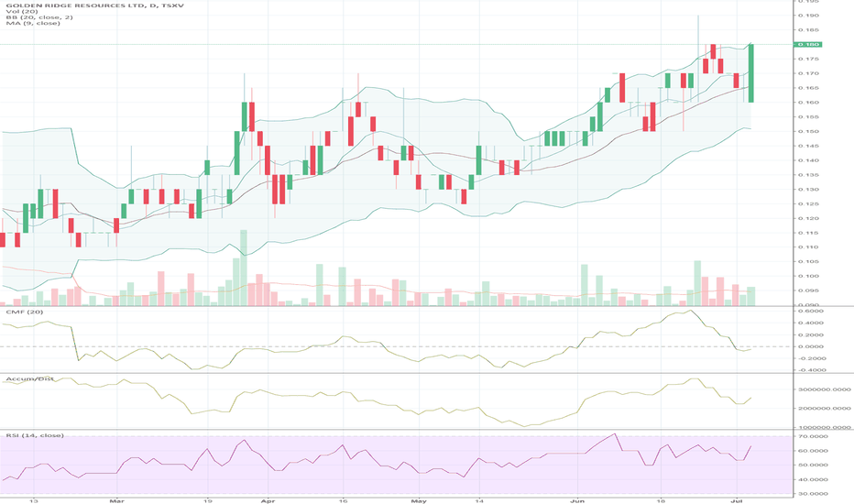Screen dimensions: 854x504
Task: Click the 18 date label on time axis
Action: coord(661,500)
